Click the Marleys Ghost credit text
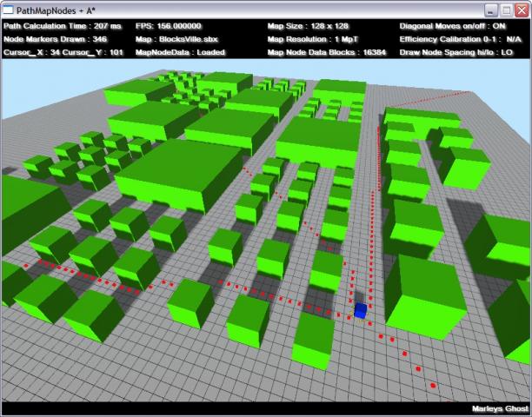The image size is (532, 417). (500, 409)
